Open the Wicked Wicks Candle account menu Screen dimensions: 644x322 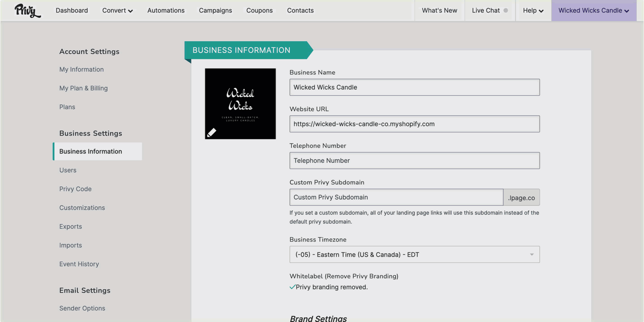click(x=593, y=10)
